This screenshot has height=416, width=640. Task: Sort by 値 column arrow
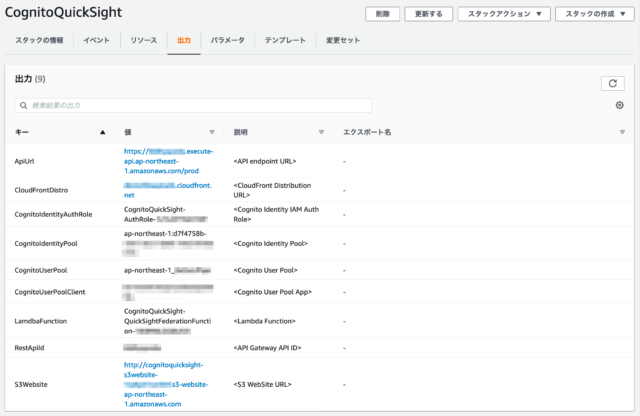[212, 132]
